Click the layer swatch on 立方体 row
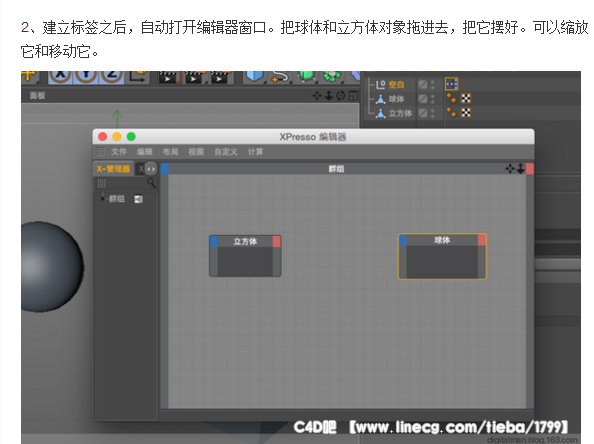This screenshot has width=594, height=444. pos(423,113)
